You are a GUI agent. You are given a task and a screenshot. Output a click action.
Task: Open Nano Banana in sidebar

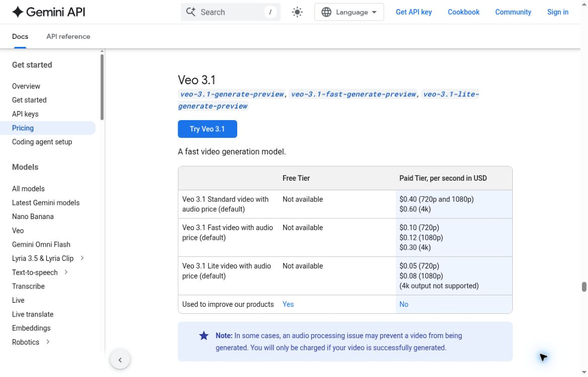coord(33,217)
